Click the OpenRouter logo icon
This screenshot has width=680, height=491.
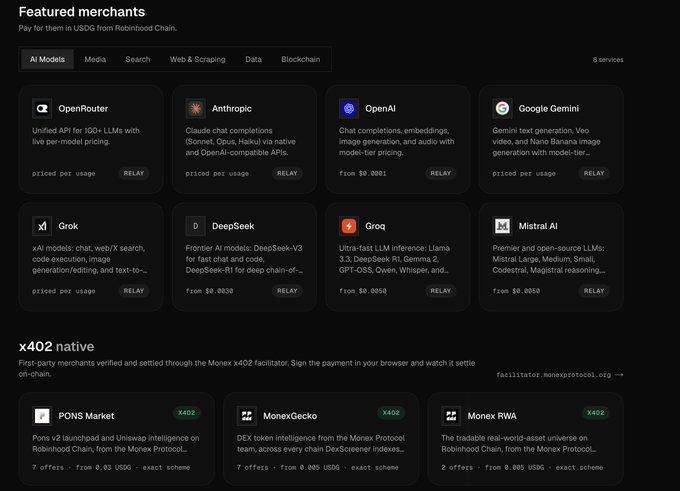click(x=42, y=108)
